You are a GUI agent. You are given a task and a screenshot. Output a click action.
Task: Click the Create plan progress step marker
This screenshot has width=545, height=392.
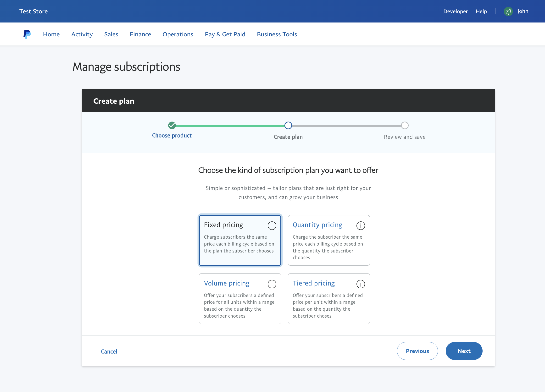(288, 125)
